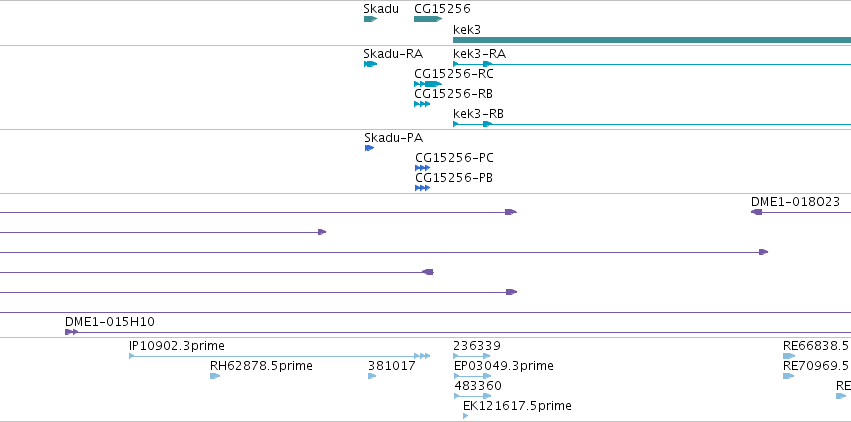
Task: Click the Skadu-RA transcript glyph
Action: (x=370, y=64)
